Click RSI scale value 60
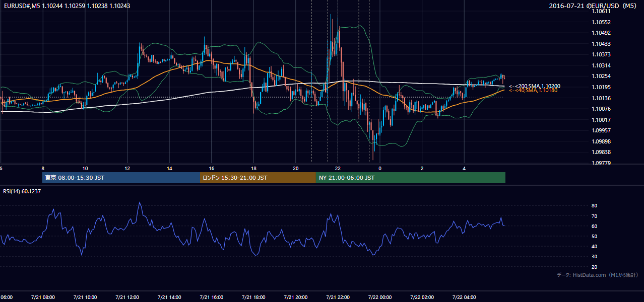The image size is (644, 302). 595,226
